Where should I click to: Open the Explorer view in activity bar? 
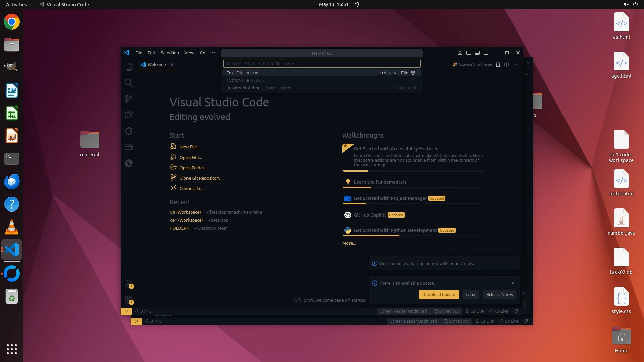coord(129,67)
